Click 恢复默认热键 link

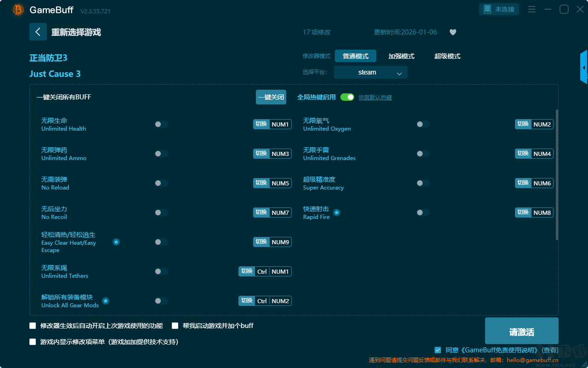coord(375,98)
